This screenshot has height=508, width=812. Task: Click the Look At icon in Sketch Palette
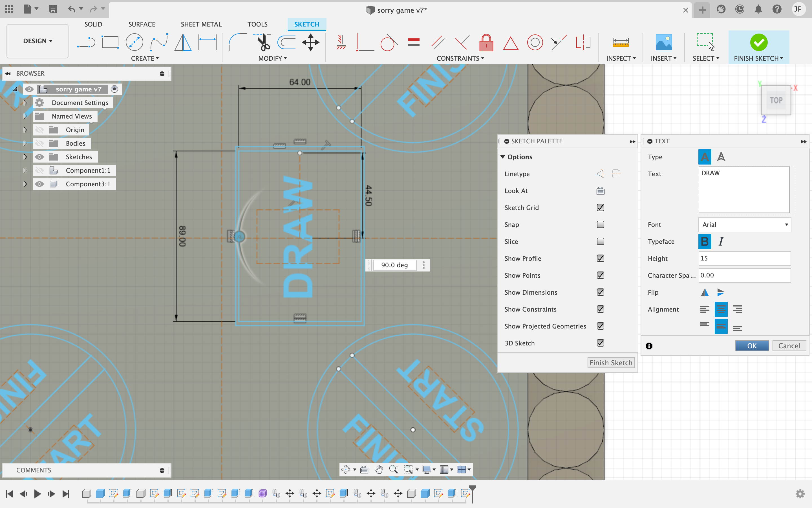pyautogui.click(x=600, y=191)
